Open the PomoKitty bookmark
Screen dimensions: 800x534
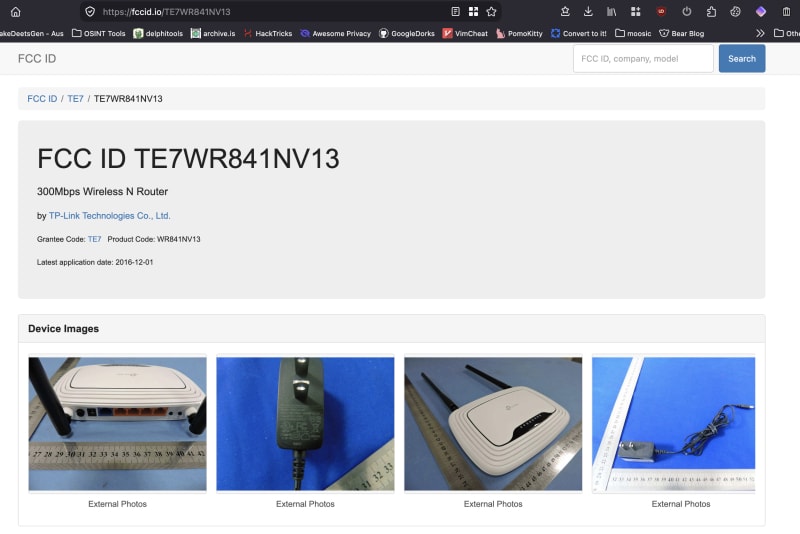click(x=519, y=33)
